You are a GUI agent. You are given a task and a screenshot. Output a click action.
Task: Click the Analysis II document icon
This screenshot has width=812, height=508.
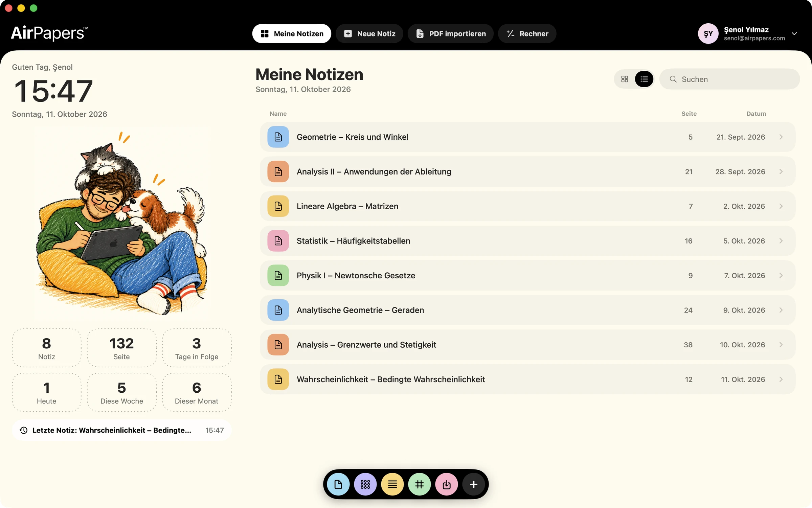278,171
